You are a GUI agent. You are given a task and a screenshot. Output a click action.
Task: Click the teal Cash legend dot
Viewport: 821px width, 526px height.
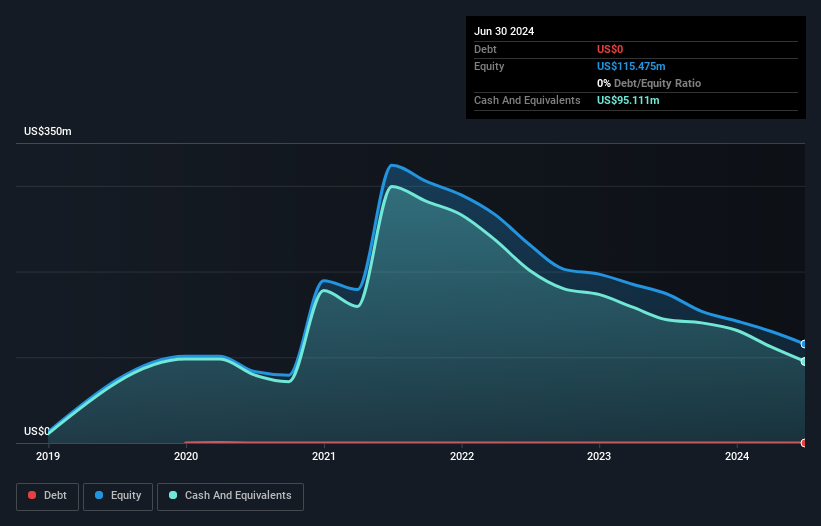click(173, 495)
